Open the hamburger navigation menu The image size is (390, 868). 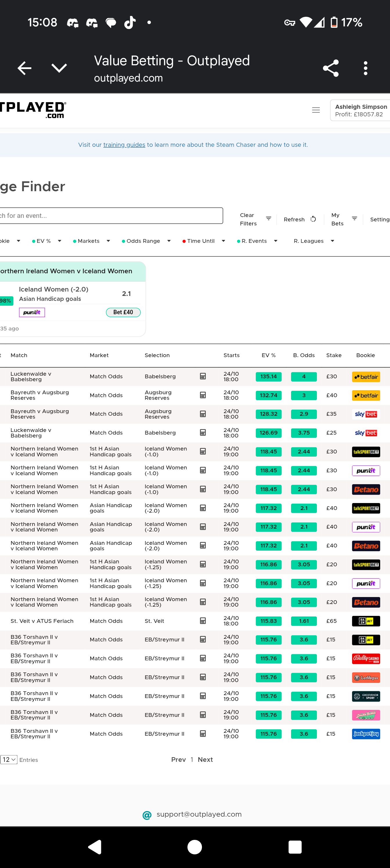point(316,110)
